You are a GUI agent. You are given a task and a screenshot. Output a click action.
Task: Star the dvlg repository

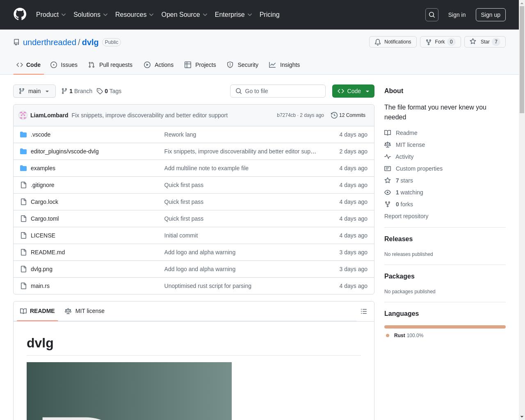coord(485,42)
